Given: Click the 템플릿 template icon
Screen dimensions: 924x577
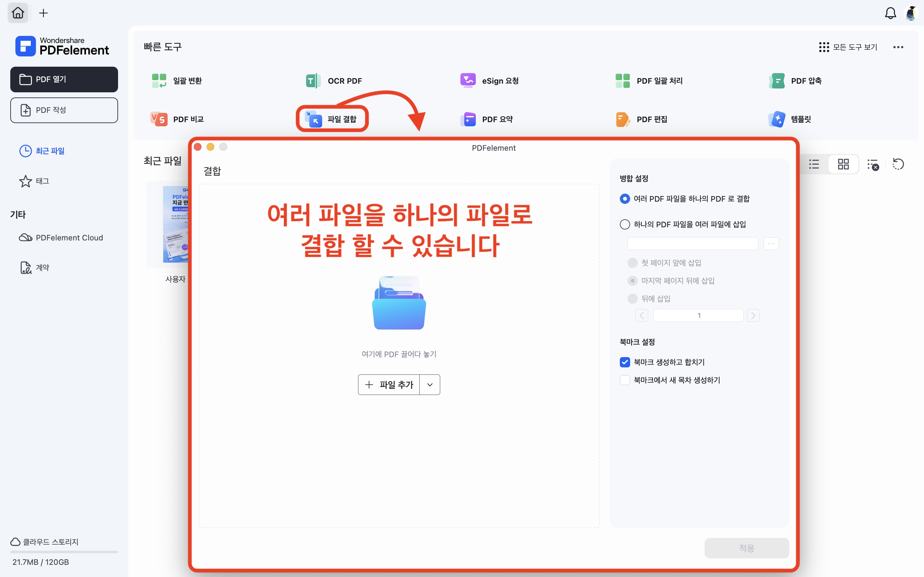Looking at the screenshot, I should pyautogui.click(x=777, y=119).
